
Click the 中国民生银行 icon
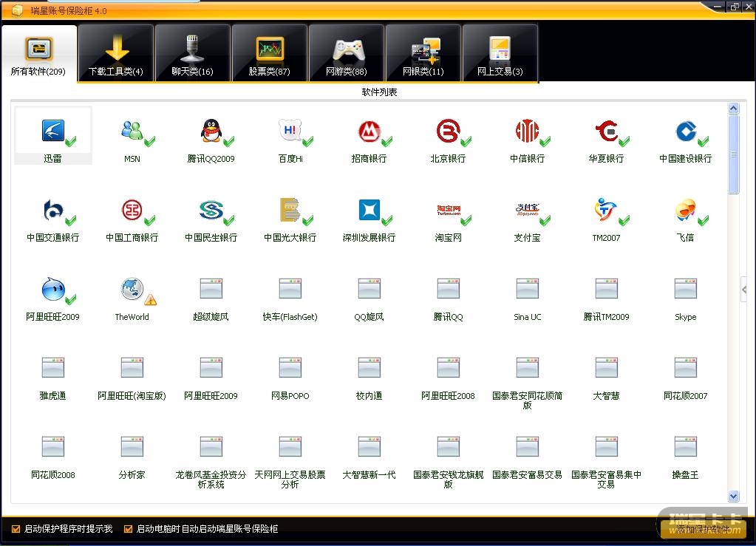click(211, 210)
